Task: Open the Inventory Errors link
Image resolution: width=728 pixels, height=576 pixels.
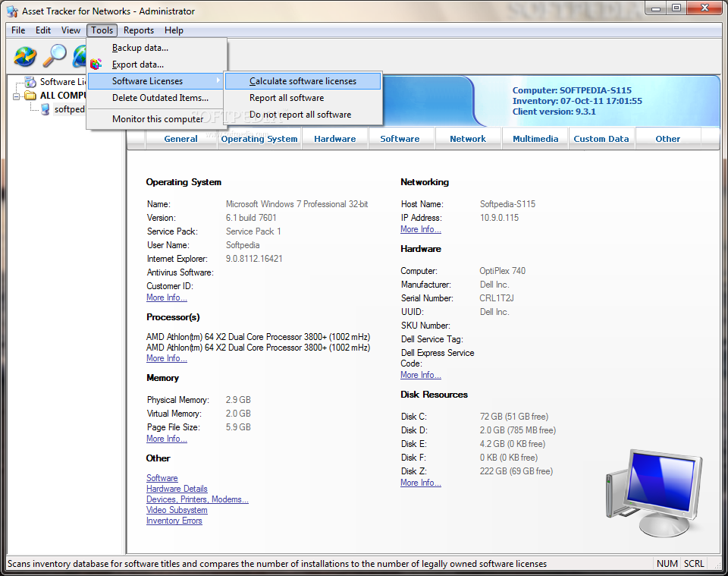Action: point(174,521)
